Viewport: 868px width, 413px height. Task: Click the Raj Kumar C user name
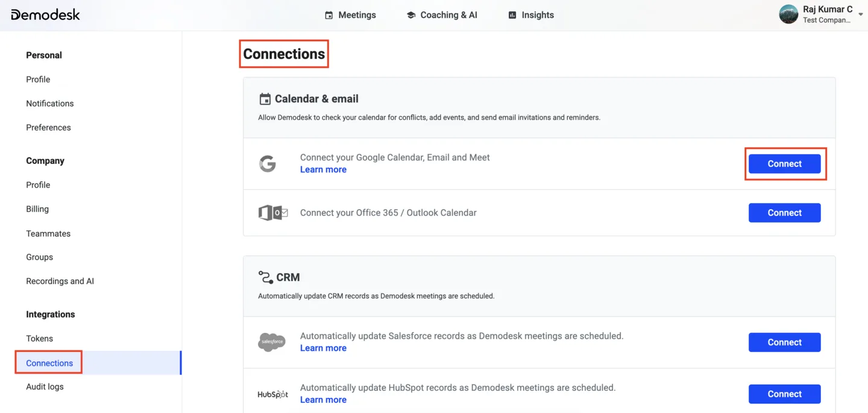[x=828, y=9]
